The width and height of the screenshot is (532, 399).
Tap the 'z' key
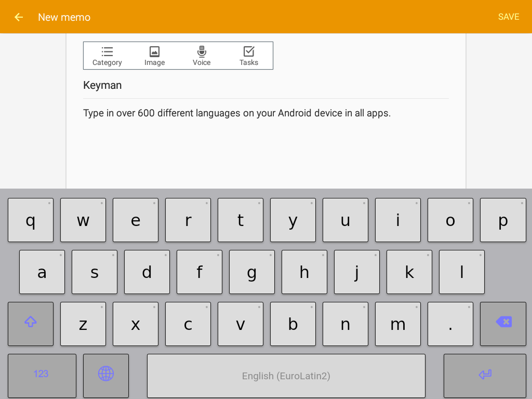[83, 324]
